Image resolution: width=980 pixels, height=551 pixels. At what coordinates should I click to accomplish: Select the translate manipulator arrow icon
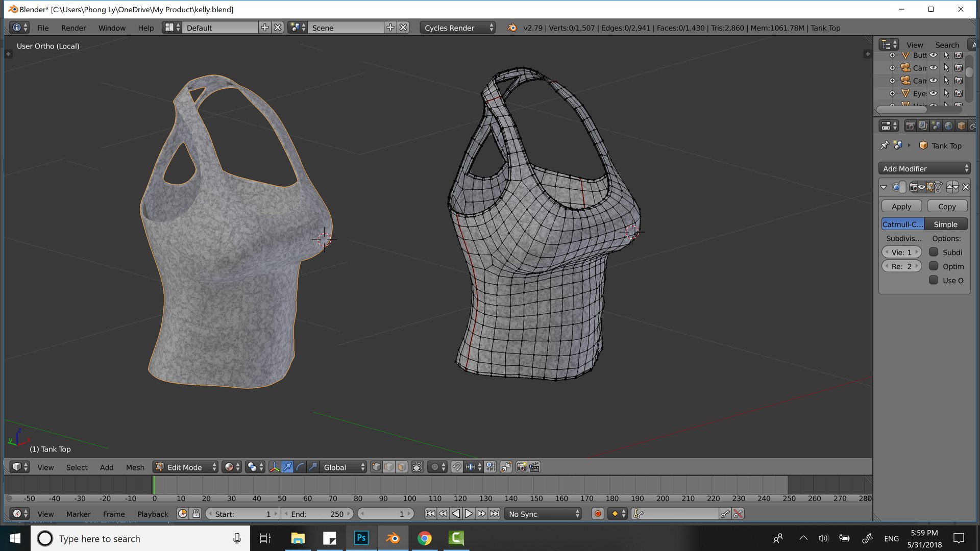287,467
